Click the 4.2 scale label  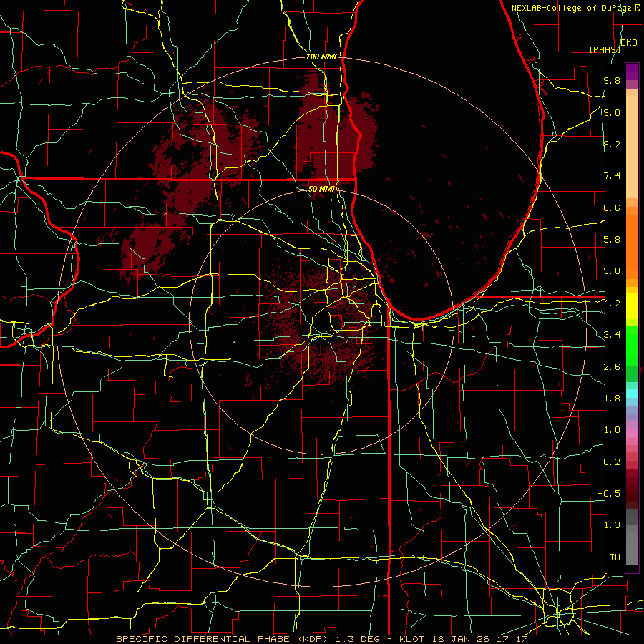coord(612,303)
